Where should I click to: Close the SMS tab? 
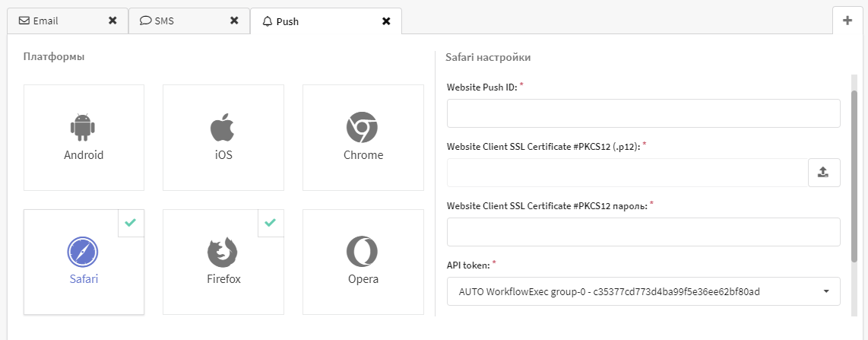(x=234, y=21)
